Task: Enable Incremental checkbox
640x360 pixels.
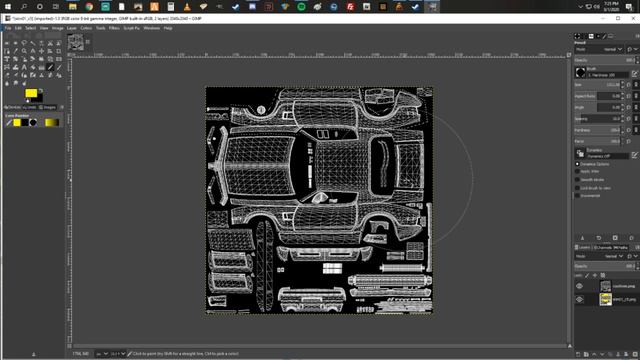Action: [577, 196]
